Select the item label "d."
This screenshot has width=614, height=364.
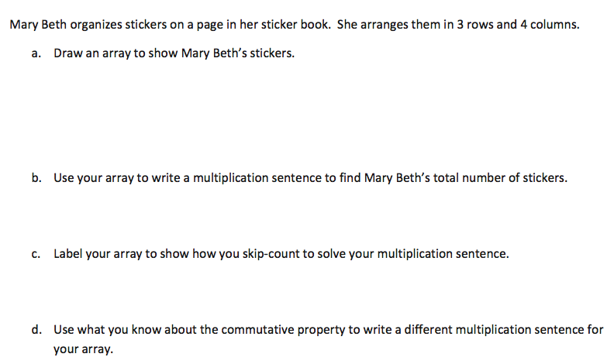click(x=37, y=329)
